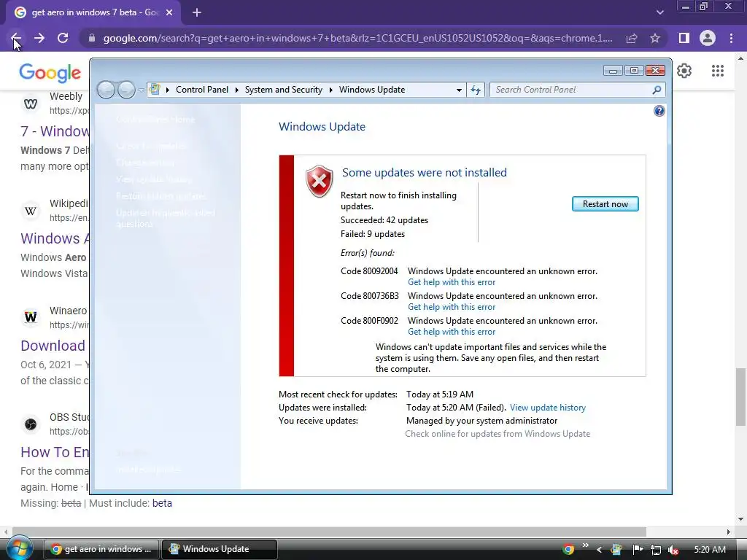Click the Windows Update tray icon
Viewport: 747px width, 560px height.
616,550
